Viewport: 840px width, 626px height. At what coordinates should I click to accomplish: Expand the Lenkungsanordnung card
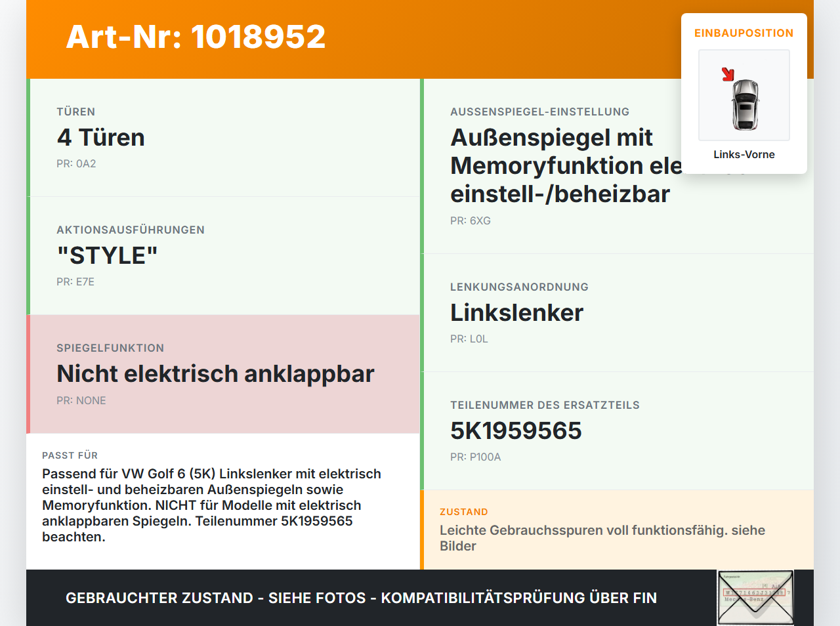click(x=617, y=313)
